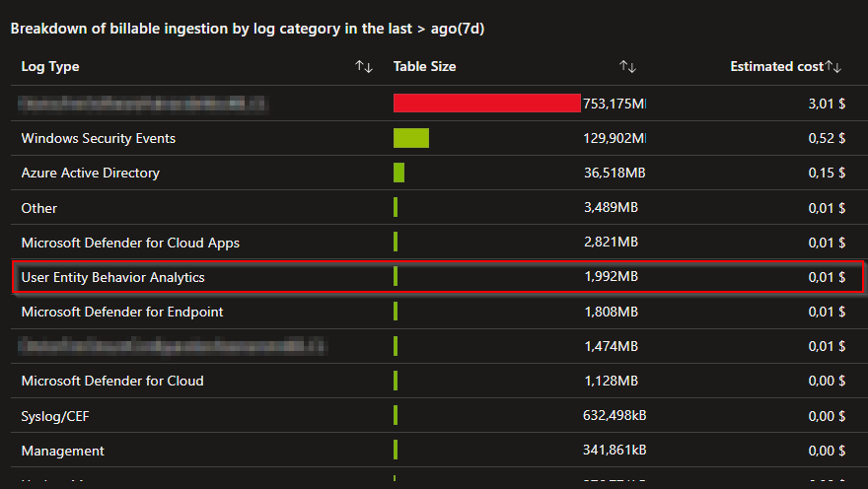
Task: Click the 0,52 $ estimated cost
Action: tap(827, 138)
